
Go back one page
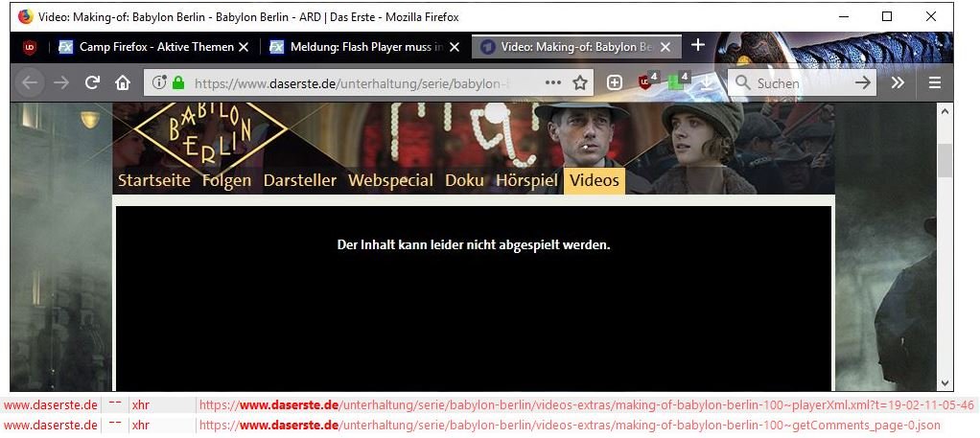tap(30, 82)
